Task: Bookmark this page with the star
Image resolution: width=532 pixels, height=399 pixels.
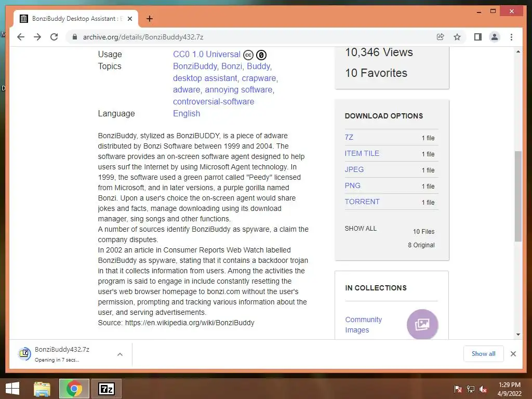Action: point(457,37)
